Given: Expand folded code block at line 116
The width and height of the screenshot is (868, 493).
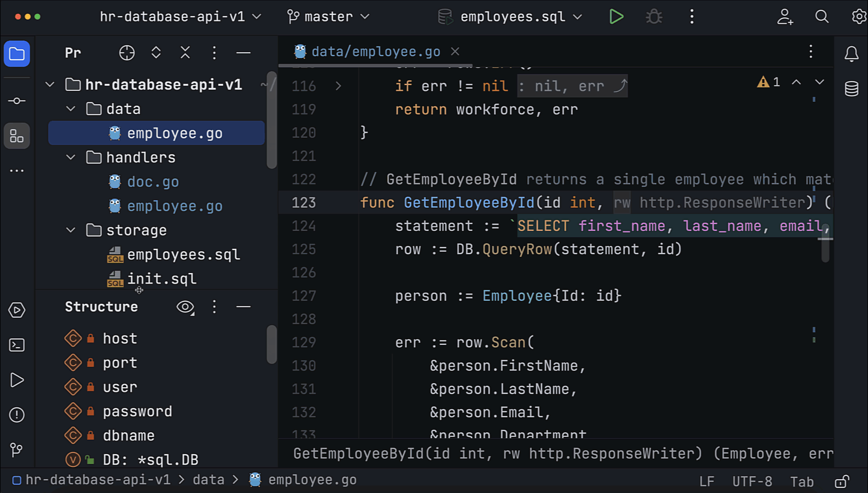Looking at the screenshot, I should click(339, 86).
